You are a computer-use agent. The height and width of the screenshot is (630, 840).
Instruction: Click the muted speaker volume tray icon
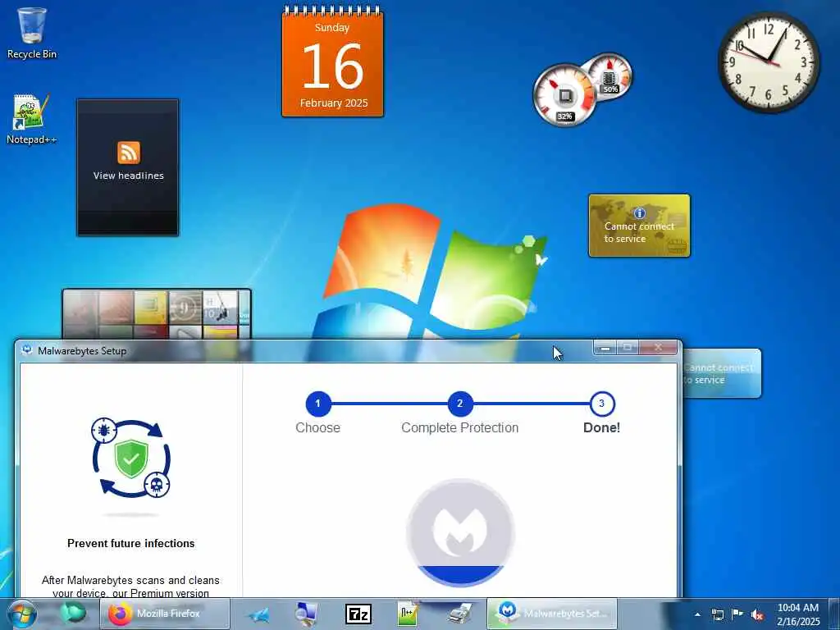(x=757, y=615)
